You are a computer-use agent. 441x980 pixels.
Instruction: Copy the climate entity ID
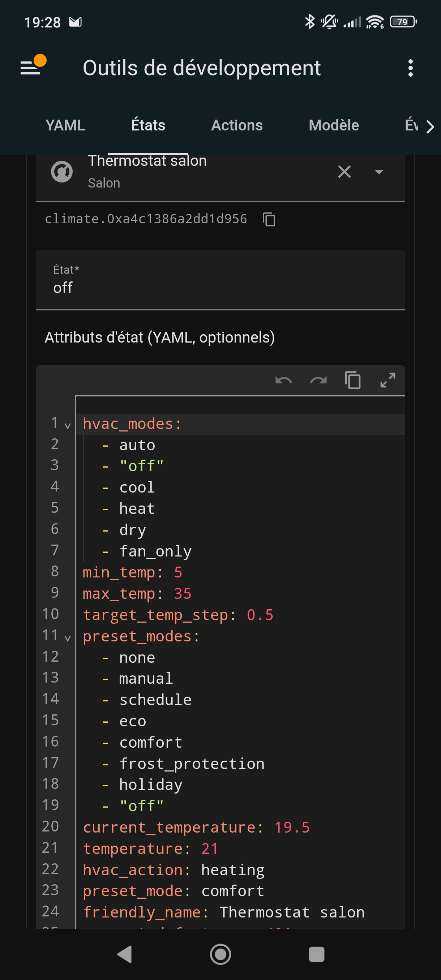pos(269,219)
